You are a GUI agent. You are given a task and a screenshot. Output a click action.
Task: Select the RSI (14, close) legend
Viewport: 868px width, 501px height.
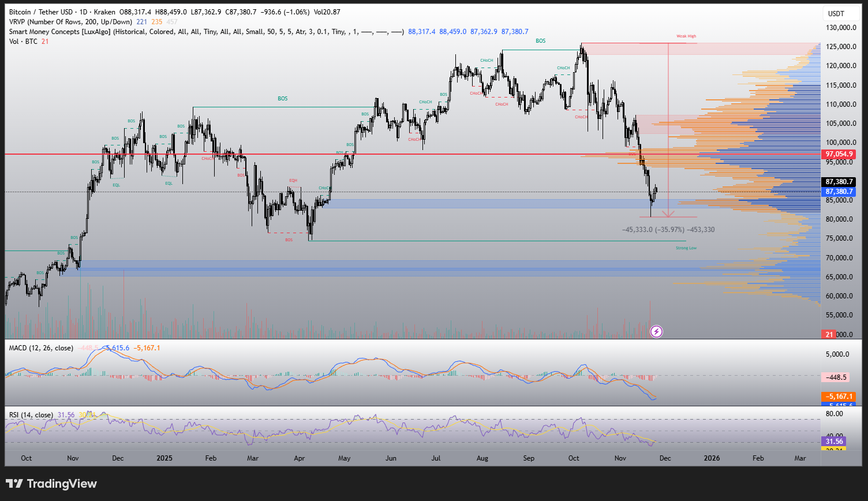31,415
